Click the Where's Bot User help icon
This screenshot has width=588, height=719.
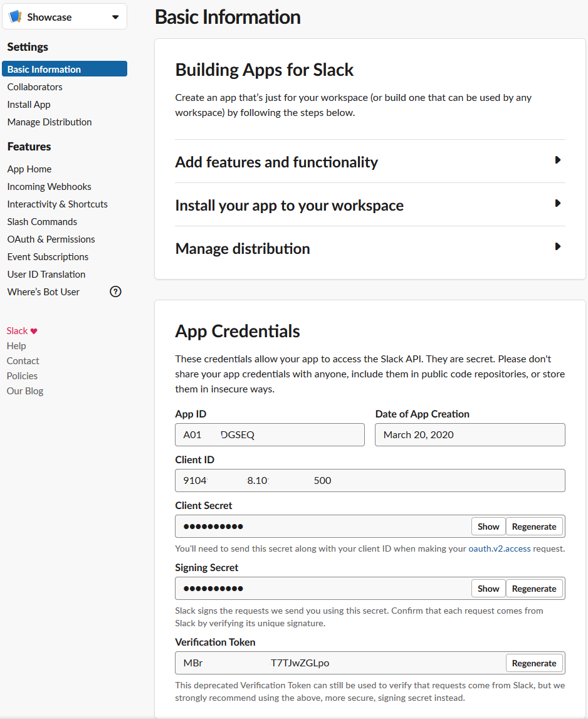[x=115, y=291]
